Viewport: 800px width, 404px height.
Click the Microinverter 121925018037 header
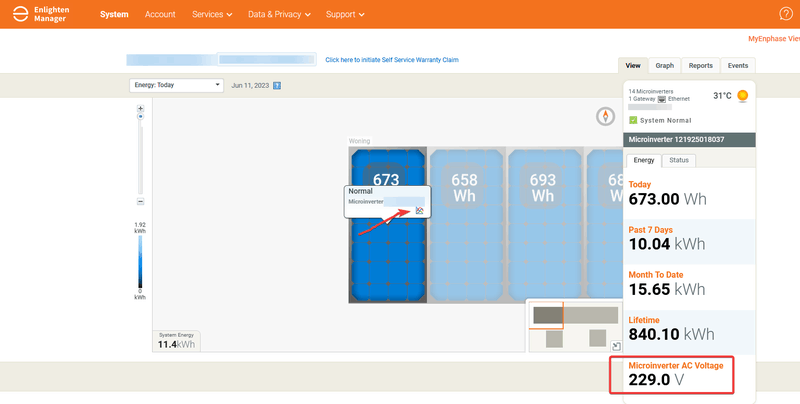tap(689, 139)
